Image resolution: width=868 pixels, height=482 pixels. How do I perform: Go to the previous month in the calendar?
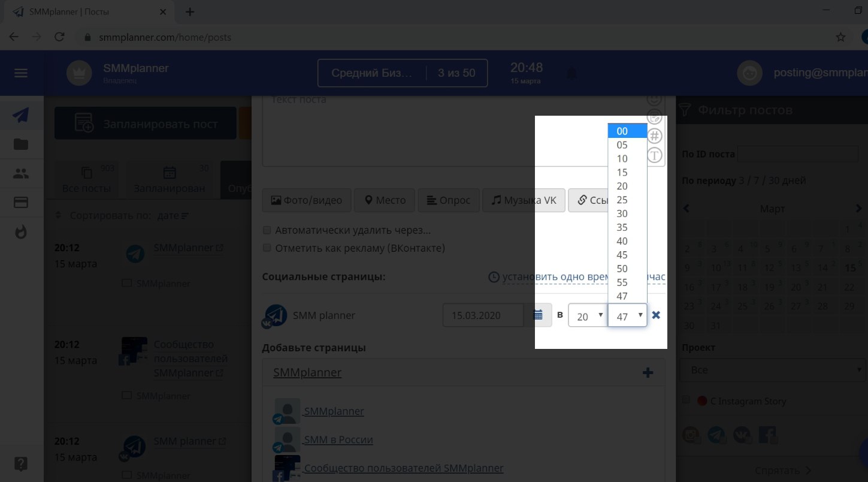point(686,209)
